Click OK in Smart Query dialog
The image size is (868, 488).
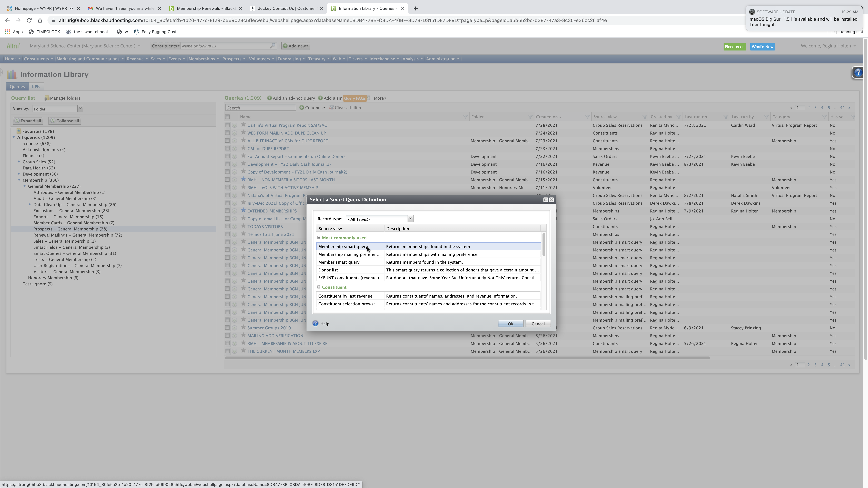tap(510, 324)
